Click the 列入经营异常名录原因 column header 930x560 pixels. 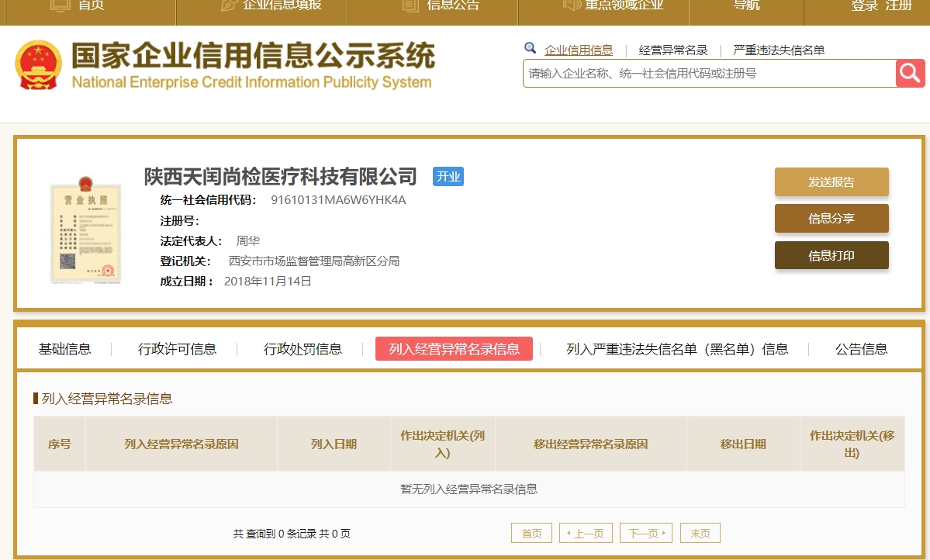tap(182, 444)
